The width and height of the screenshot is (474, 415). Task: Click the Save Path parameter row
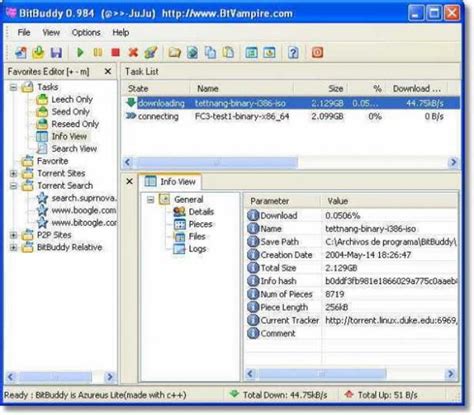pos(352,242)
